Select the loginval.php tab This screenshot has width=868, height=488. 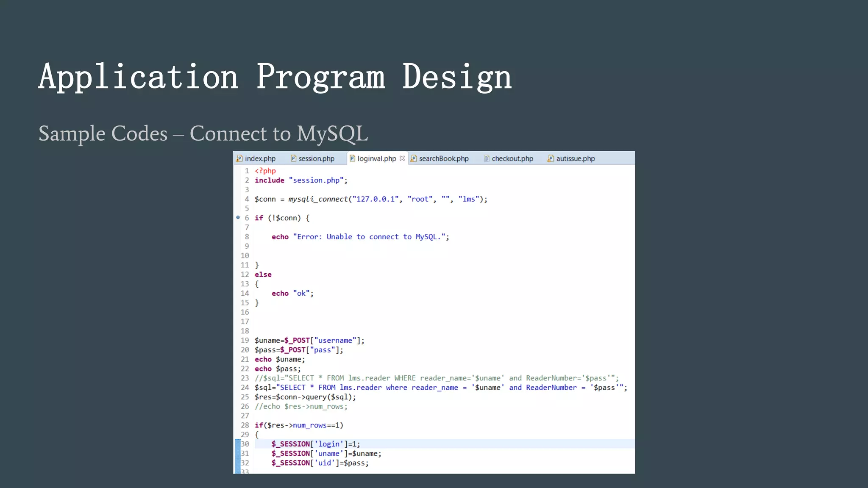(x=377, y=158)
